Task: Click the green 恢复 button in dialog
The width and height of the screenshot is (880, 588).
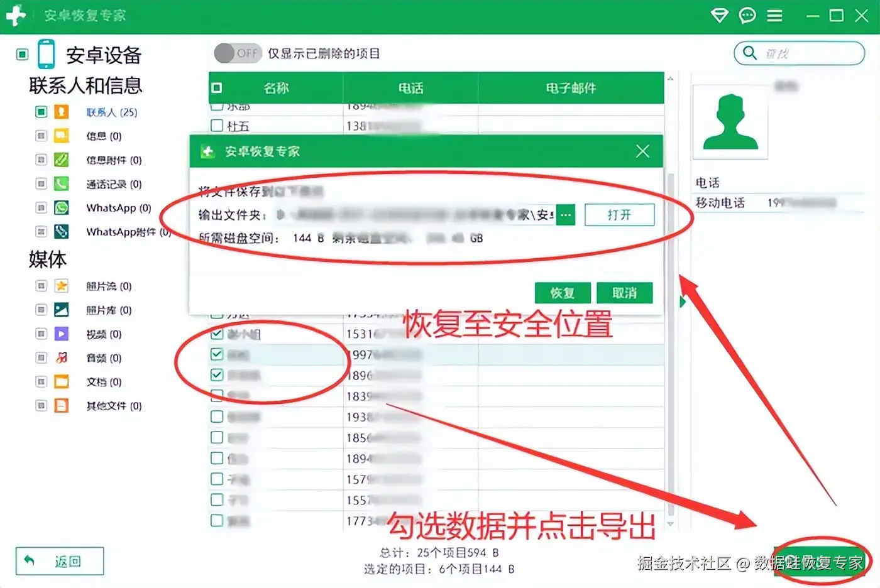Action: pos(563,293)
